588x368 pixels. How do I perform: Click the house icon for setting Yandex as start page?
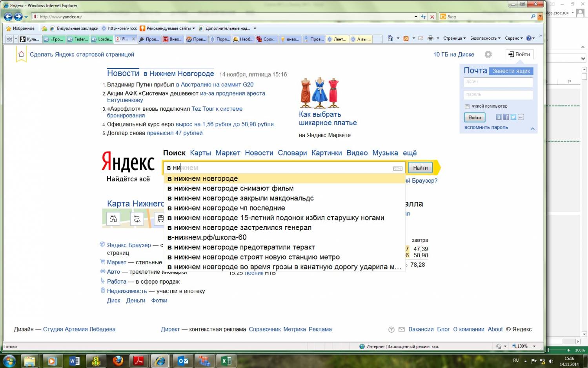[21, 54]
